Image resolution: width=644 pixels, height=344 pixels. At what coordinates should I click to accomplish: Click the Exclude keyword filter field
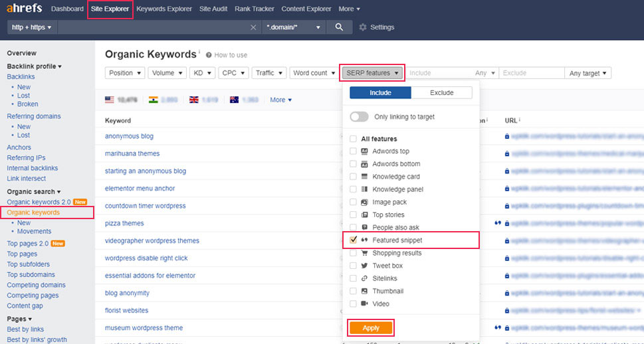coord(532,73)
